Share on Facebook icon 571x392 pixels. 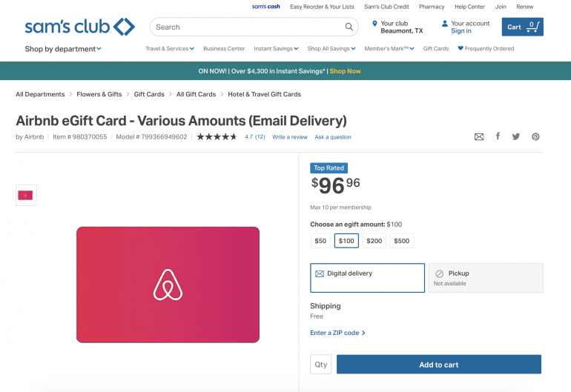(x=498, y=136)
